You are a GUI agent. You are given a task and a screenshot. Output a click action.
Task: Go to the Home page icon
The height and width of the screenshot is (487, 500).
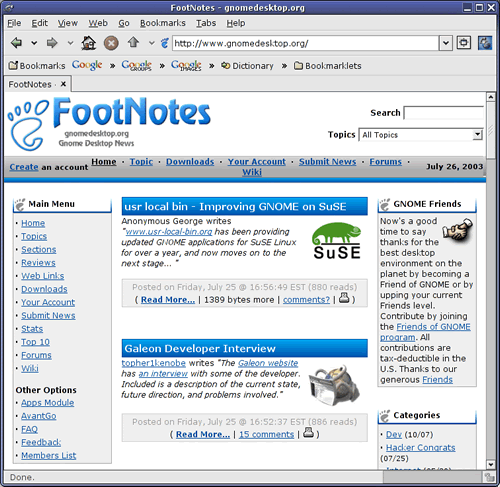pyautogui.click(x=89, y=43)
